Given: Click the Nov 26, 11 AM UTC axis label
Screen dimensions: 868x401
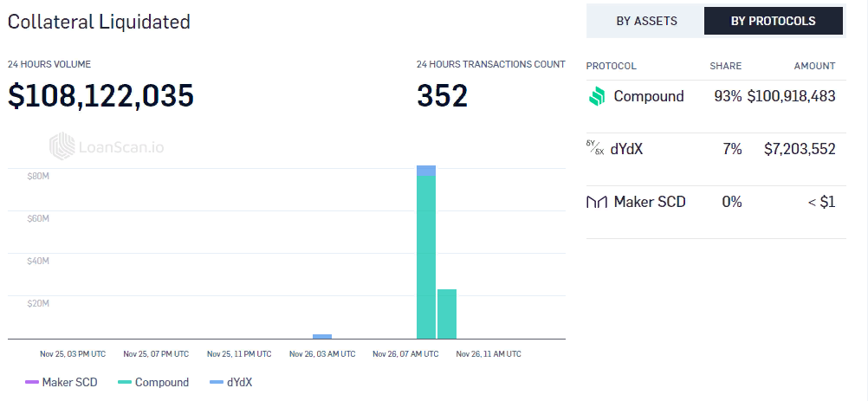Looking at the screenshot, I should click(x=489, y=354).
